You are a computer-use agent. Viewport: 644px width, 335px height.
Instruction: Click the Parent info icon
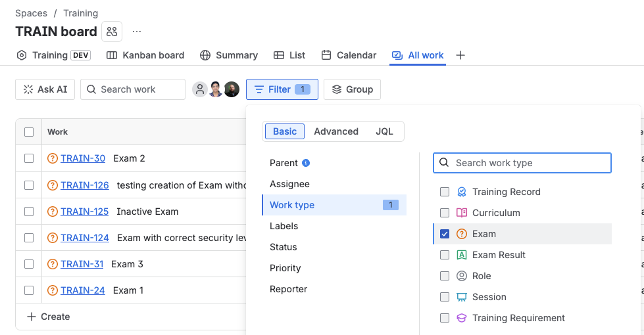[306, 163]
